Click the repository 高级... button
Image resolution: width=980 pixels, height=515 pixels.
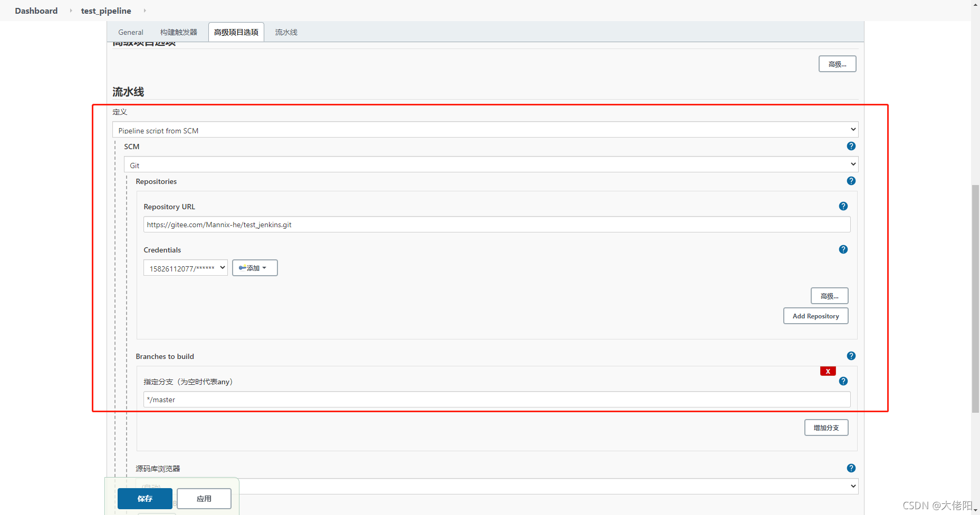click(x=829, y=296)
